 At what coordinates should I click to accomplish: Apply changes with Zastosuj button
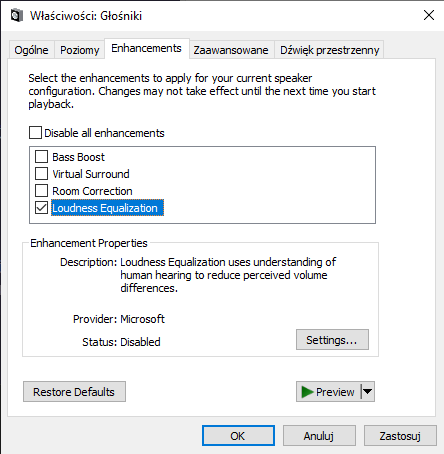click(x=400, y=436)
